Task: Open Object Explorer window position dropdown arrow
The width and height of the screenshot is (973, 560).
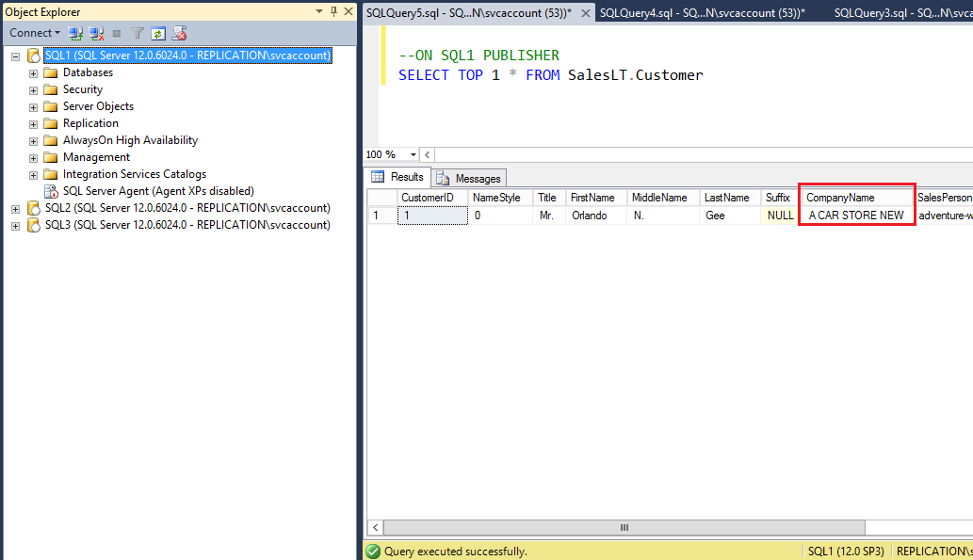Action: [319, 11]
